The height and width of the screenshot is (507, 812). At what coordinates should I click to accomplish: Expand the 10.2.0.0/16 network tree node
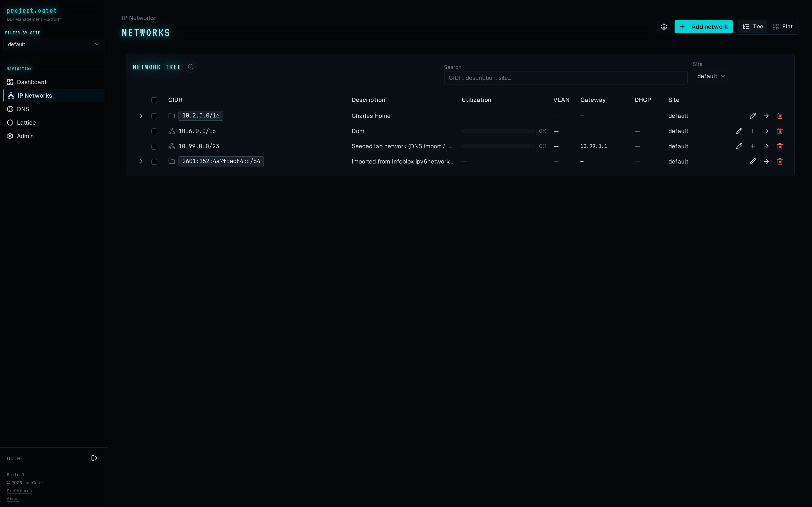click(141, 116)
